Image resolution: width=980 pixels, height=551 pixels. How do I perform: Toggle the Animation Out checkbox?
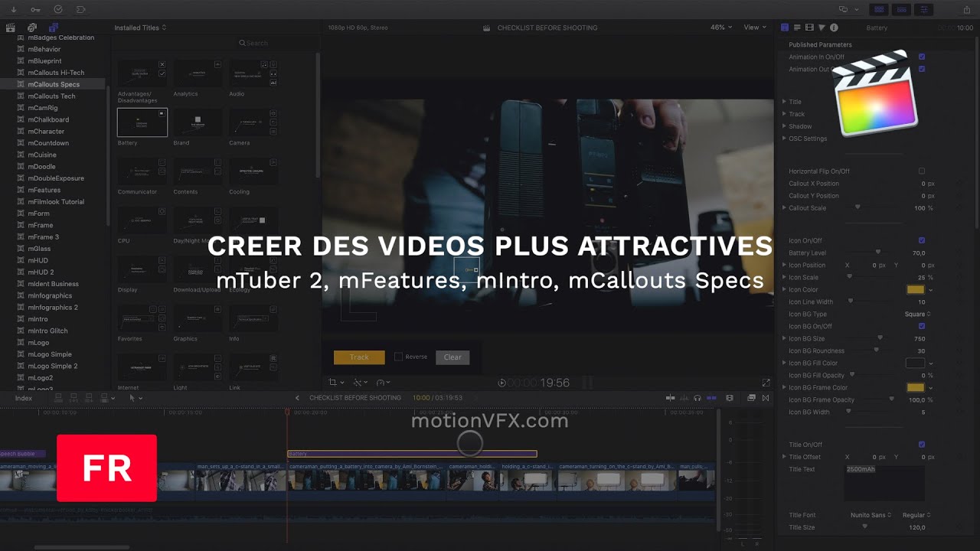click(x=922, y=69)
